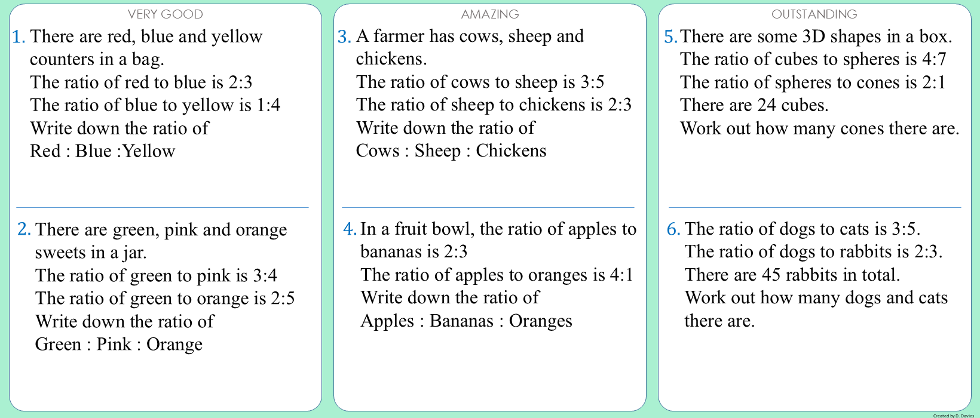This screenshot has height=418, width=980.
Task: Click question number 1
Action: tap(19, 37)
